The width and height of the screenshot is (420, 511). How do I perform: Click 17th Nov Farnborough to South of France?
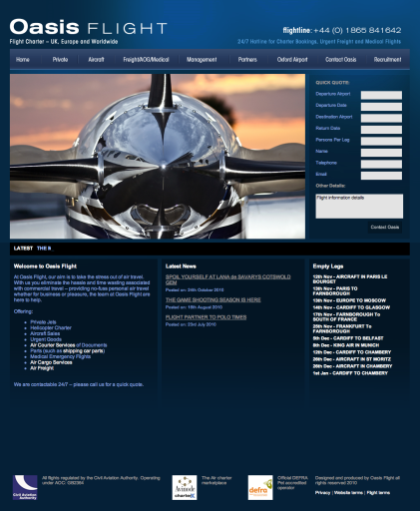(346, 316)
